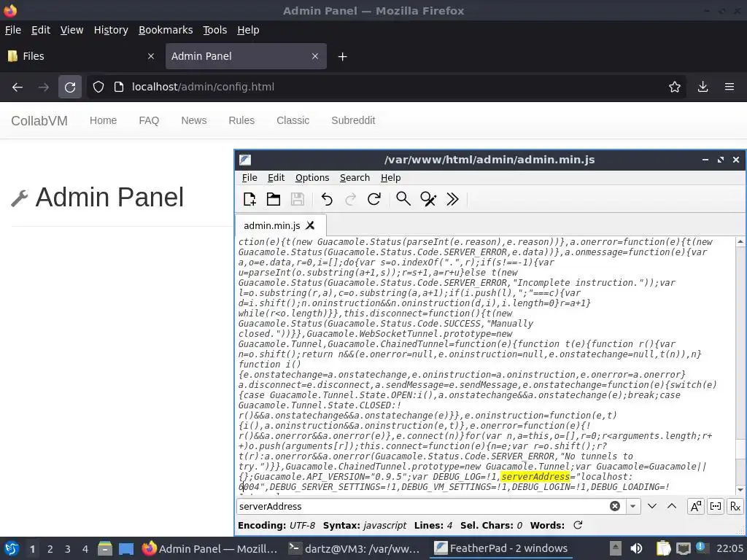Reload the current Firefox page
Image resolution: width=747 pixels, height=560 pixels.
[70, 87]
